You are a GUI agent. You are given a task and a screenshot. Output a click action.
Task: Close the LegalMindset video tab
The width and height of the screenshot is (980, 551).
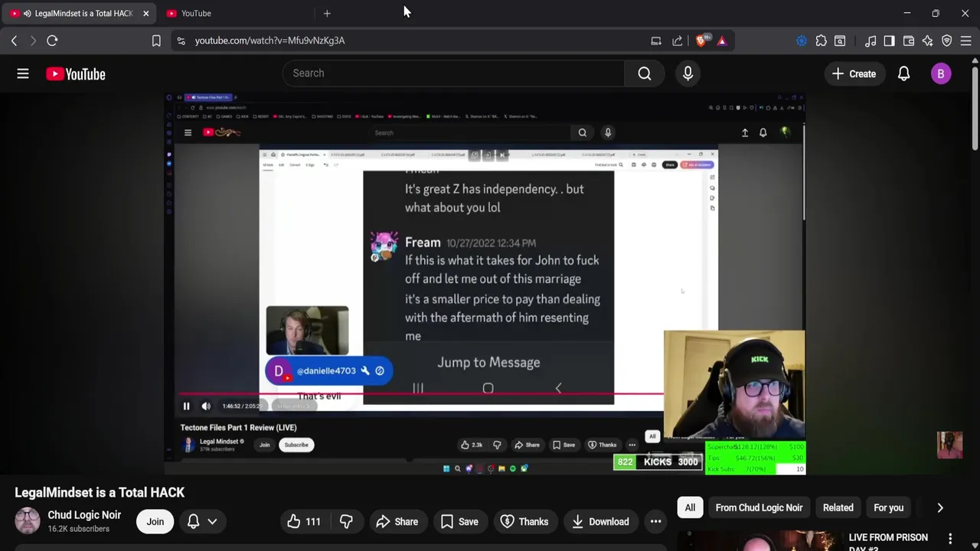tap(145, 13)
